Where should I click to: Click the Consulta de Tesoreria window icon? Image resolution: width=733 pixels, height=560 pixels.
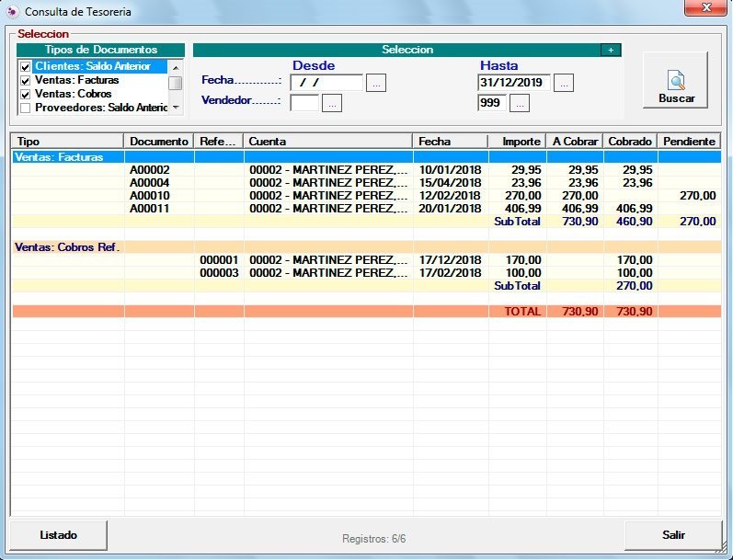pos(13,12)
